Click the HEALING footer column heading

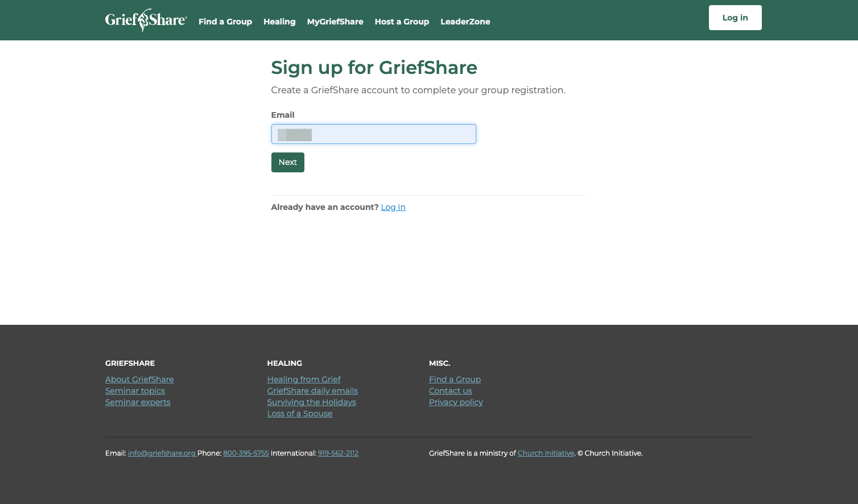[x=284, y=363]
